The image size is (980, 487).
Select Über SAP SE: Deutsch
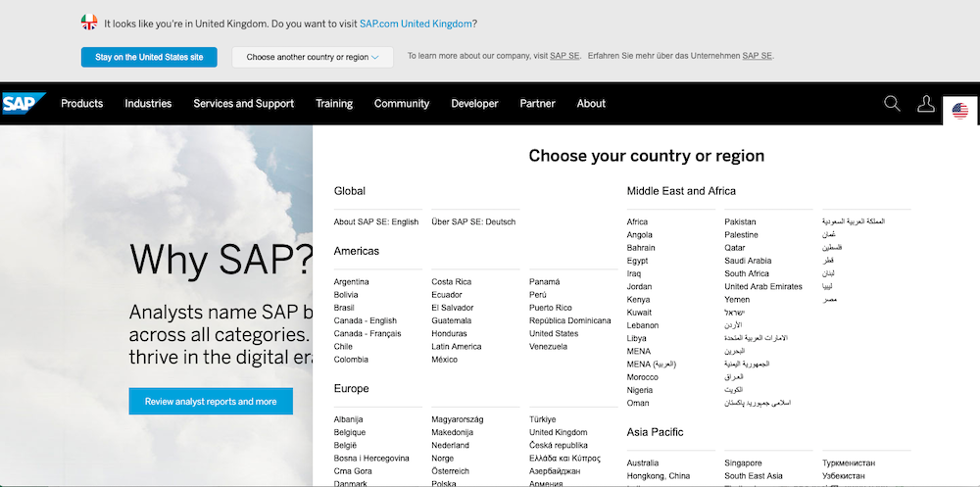pyautogui.click(x=473, y=221)
